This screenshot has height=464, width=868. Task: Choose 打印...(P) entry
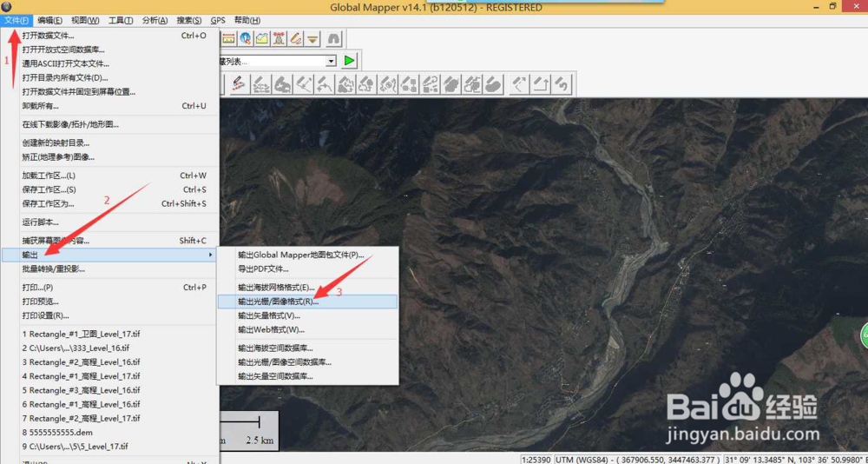coord(109,288)
